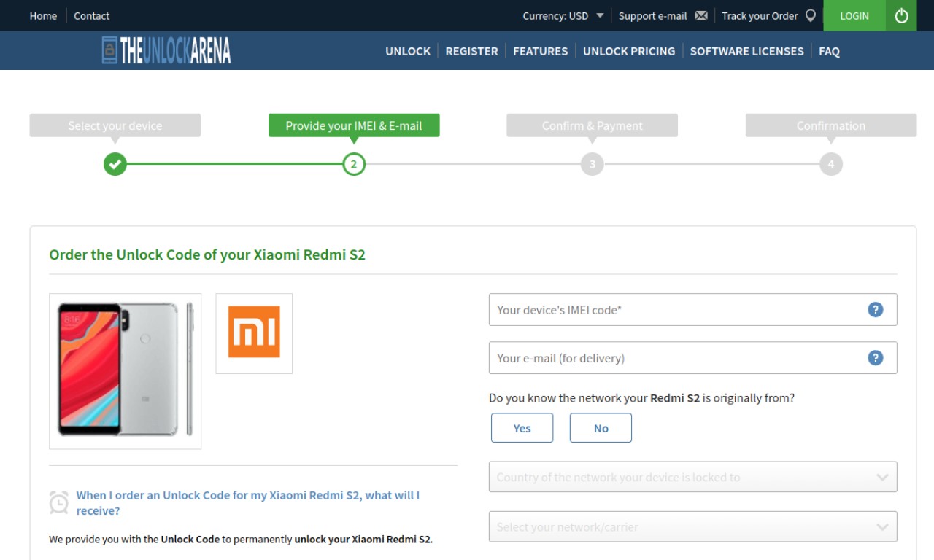Click the Select your device step label
This screenshot has height=560, width=934.
click(115, 125)
